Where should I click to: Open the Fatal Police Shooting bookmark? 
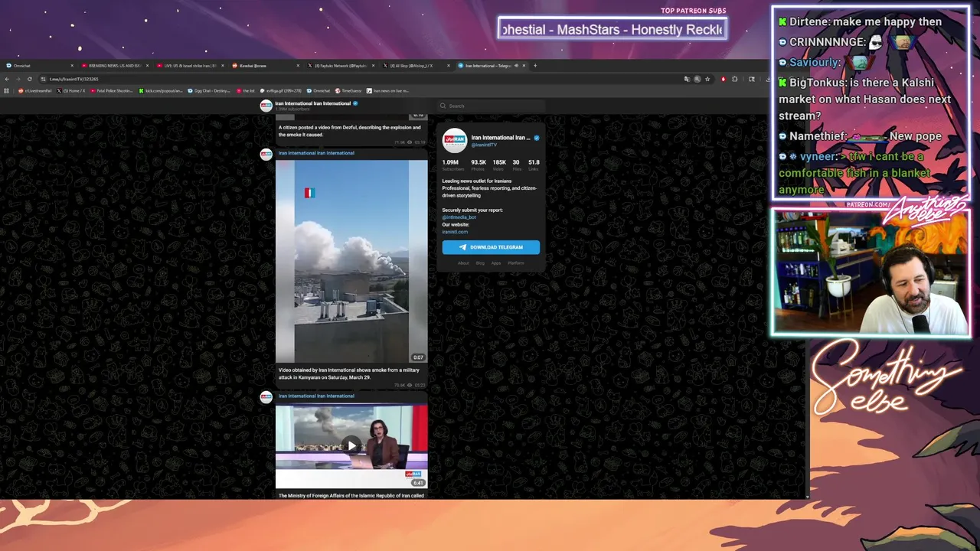[x=112, y=90]
